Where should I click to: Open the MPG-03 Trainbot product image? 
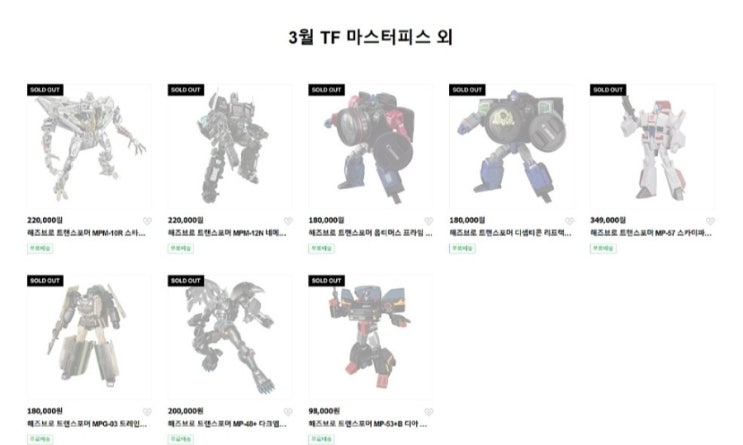(89, 337)
